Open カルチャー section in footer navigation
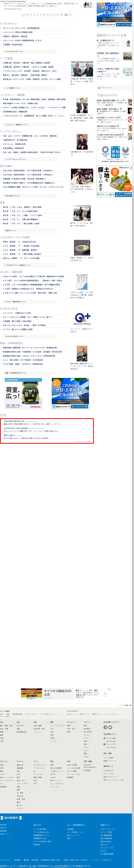The image size is (134, 868). [x=21, y=761]
